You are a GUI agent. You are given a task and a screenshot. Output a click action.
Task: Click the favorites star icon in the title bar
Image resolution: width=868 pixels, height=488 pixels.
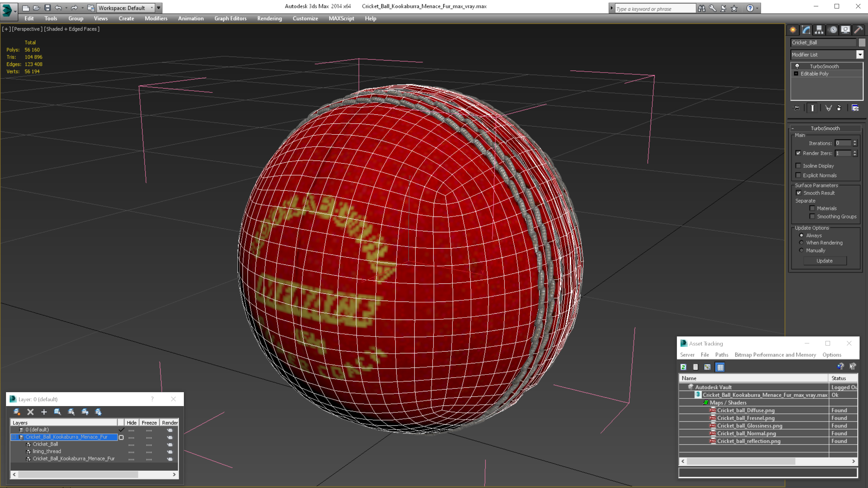click(x=734, y=8)
